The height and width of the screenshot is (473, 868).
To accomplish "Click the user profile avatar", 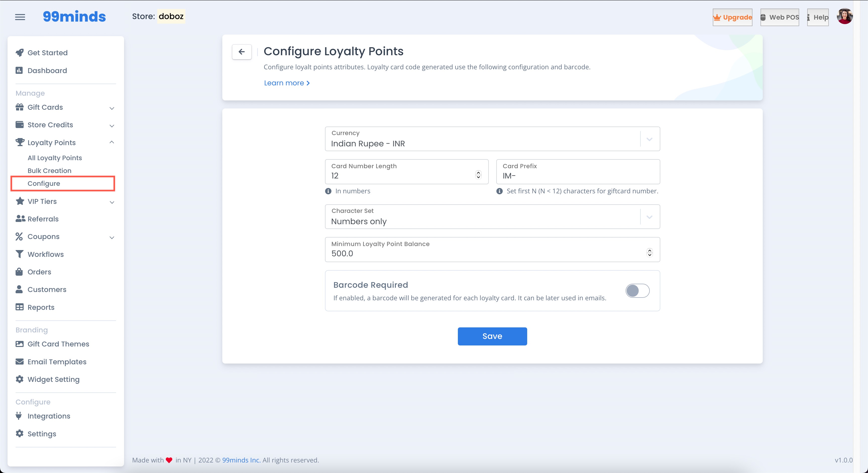I will click(x=845, y=17).
